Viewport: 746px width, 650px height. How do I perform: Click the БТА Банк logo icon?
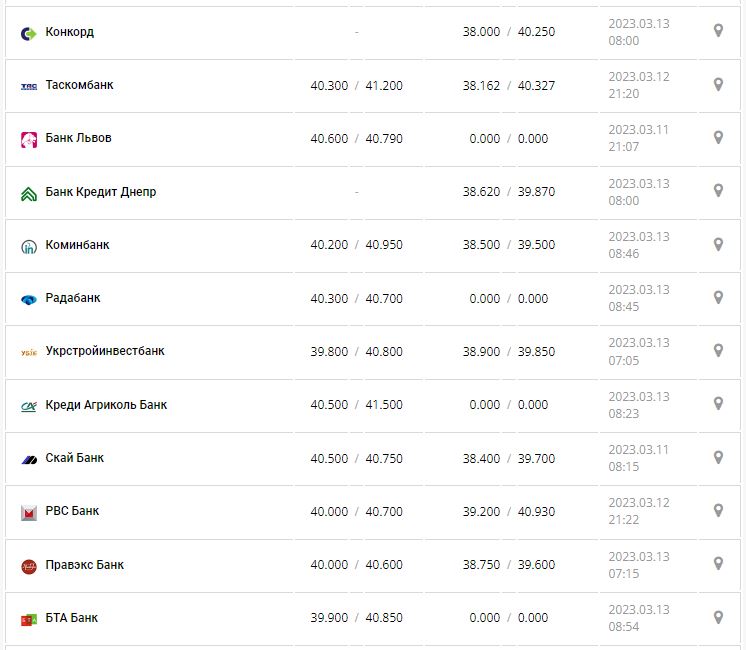click(29, 619)
